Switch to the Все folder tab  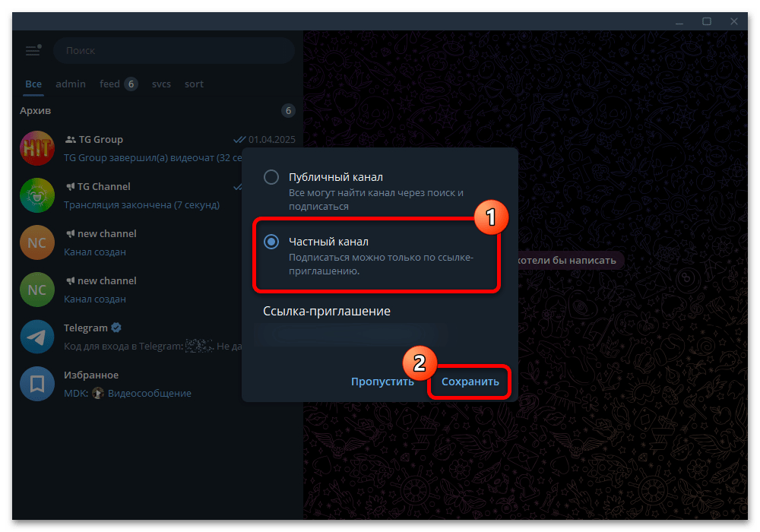click(33, 84)
